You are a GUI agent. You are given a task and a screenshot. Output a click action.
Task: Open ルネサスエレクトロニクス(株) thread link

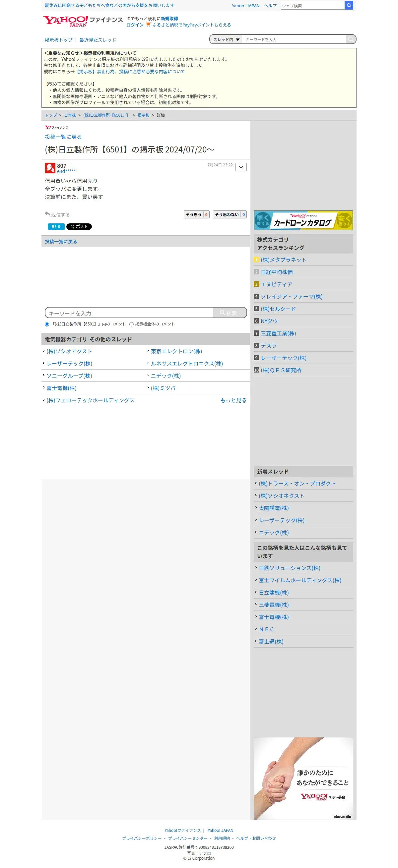click(x=187, y=364)
